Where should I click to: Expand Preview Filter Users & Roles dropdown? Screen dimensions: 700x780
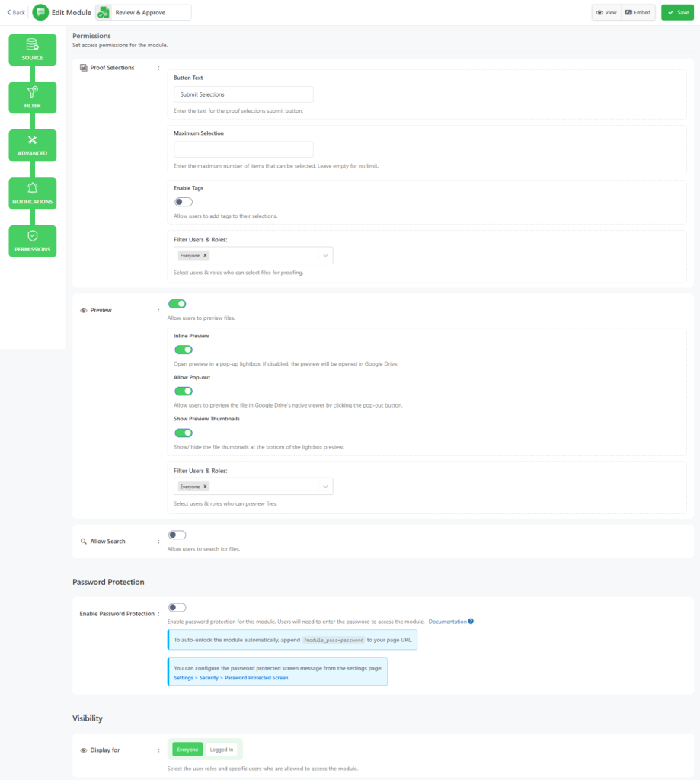(x=324, y=487)
